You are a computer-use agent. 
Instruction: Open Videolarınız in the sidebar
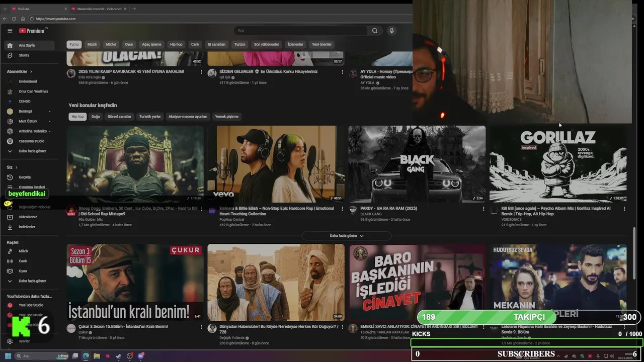(x=29, y=217)
